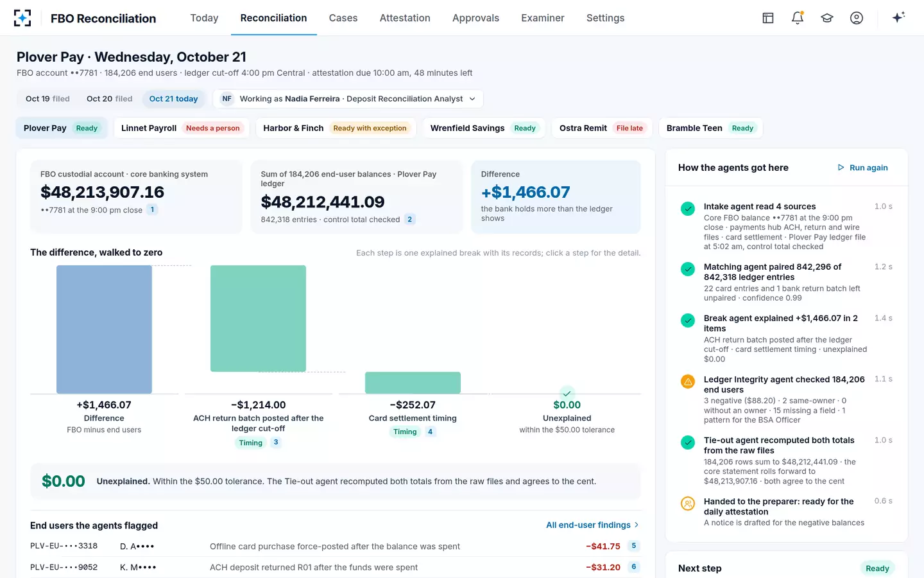924x578 pixels.
Task: Click Run again in the agents panel
Action: (x=863, y=168)
